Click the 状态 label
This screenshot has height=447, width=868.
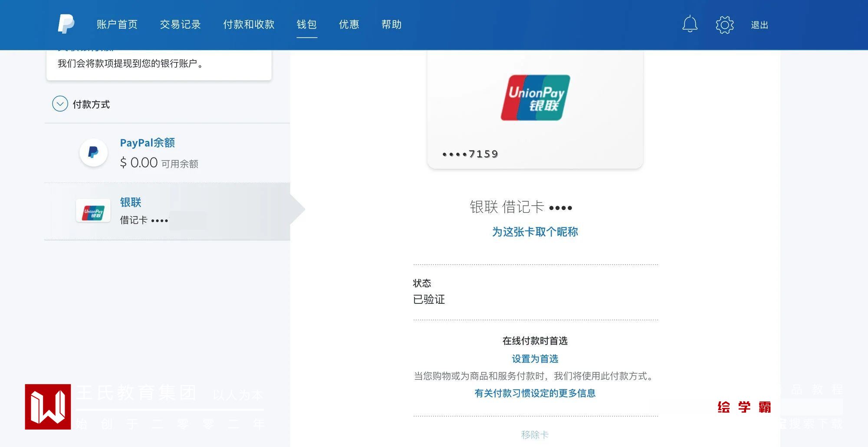pos(422,283)
